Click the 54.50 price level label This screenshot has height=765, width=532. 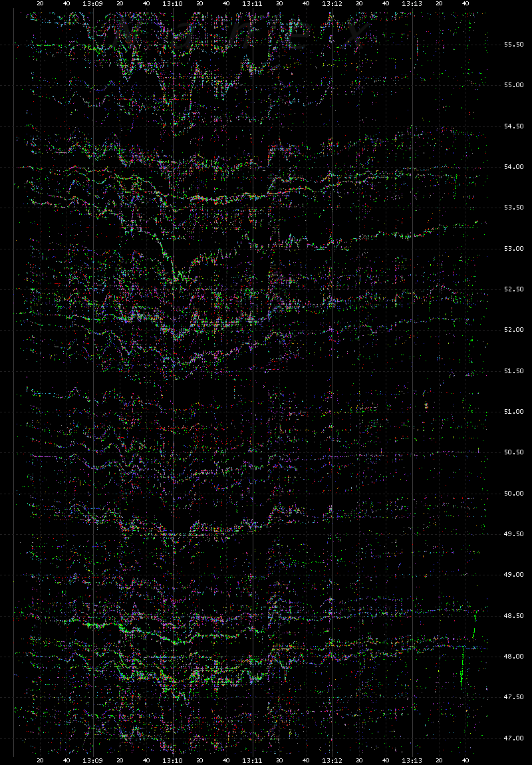click(x=514, y=126)
